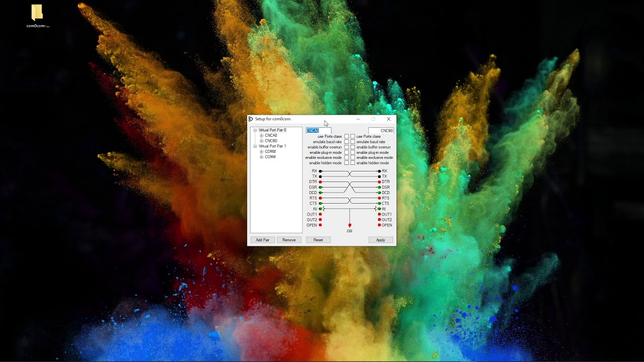Click the Reset button
The height and width of the screenshot is (362, 644).
point(318,240)
